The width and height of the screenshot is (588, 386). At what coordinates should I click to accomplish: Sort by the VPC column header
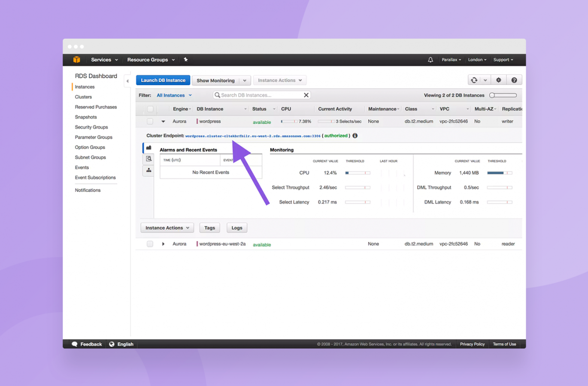pos(444,109)
